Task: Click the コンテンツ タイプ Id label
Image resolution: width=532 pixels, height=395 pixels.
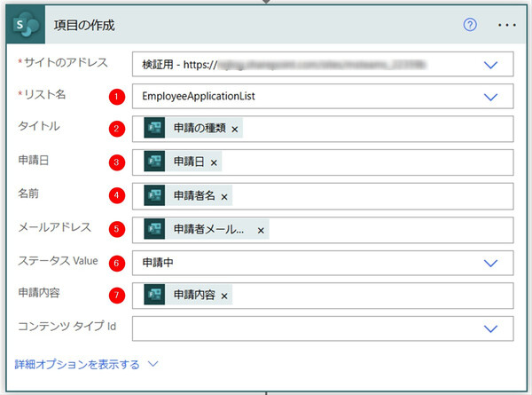Action: (x=66, y=327)
